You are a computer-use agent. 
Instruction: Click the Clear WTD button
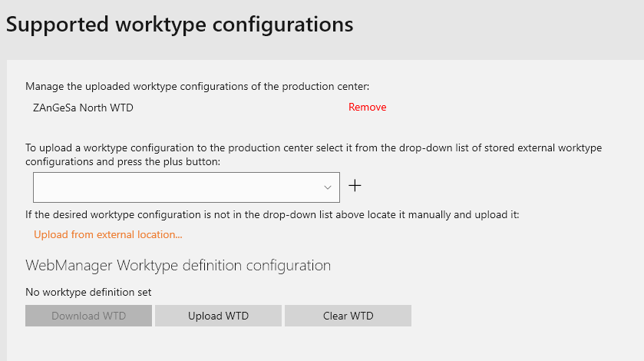click(x=348, y=316)
